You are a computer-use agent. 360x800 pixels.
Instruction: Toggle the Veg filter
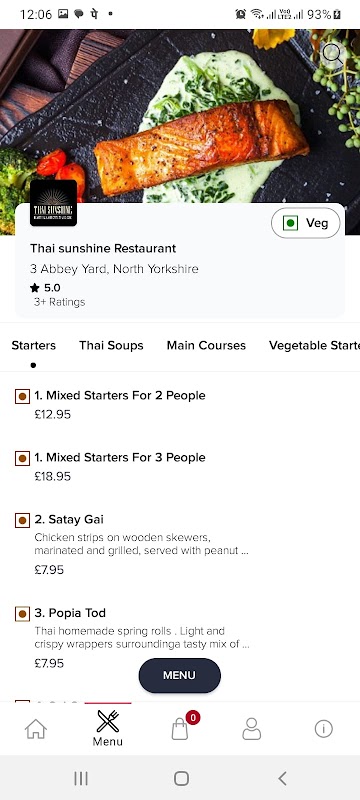click(x=305, y=223)
